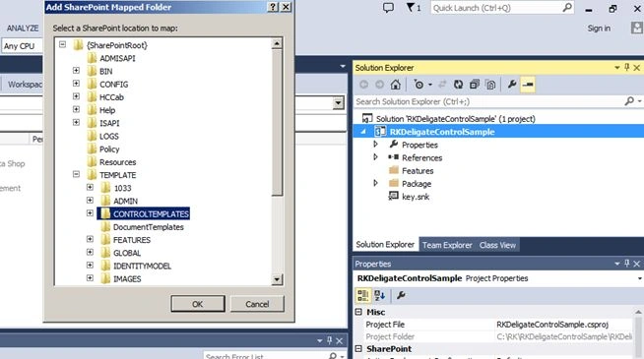
Task: Collapse {SharePointRoot} tree node
Action: click(x=62, y=44)
